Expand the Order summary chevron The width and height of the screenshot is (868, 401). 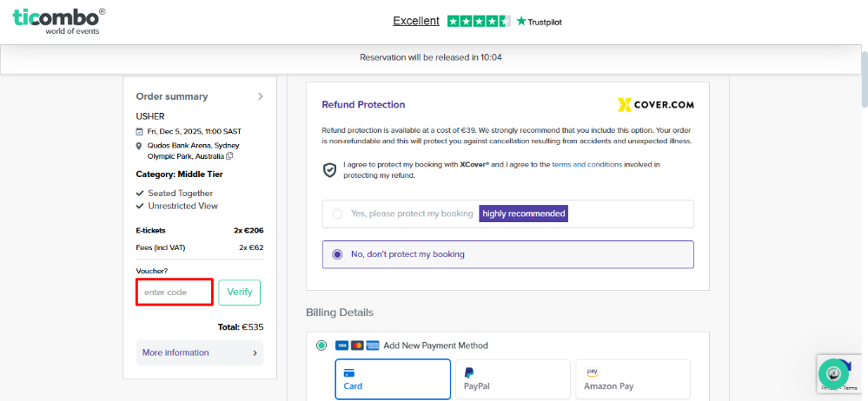pos(260,96)
